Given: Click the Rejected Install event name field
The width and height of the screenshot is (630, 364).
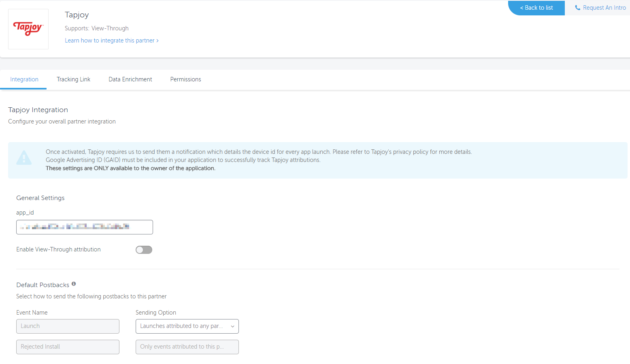Looking at the screenshot, I should pos(68,347).
